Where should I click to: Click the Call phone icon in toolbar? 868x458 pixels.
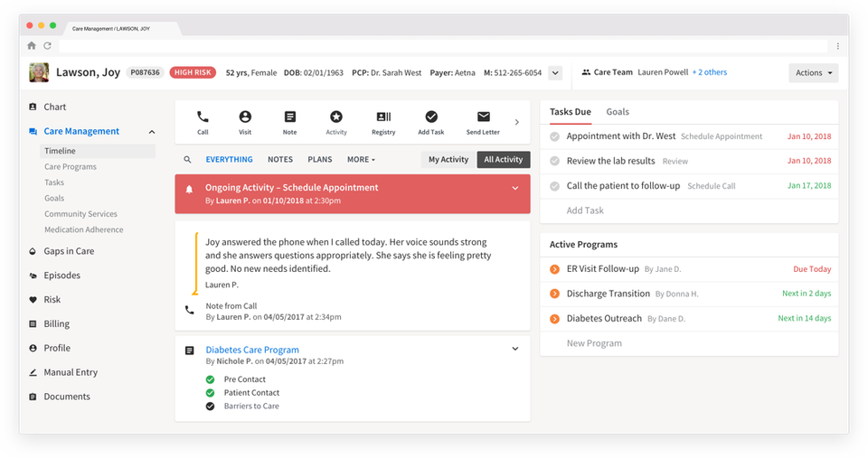(203, 117)
